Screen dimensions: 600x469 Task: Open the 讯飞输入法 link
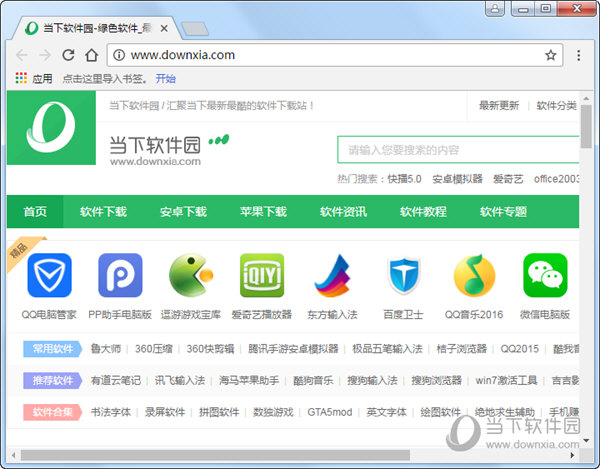[179, 380]
